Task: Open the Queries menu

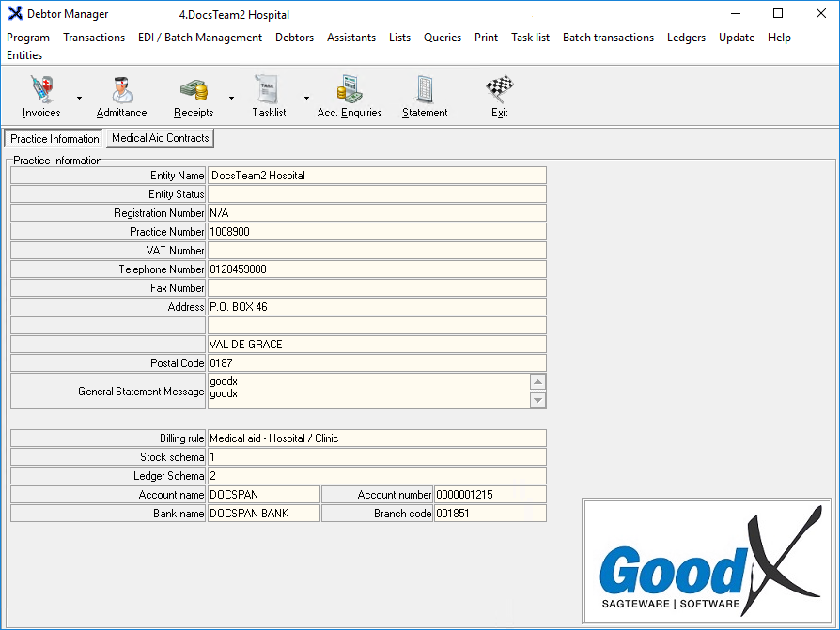Action: click(x=443, y=38)
